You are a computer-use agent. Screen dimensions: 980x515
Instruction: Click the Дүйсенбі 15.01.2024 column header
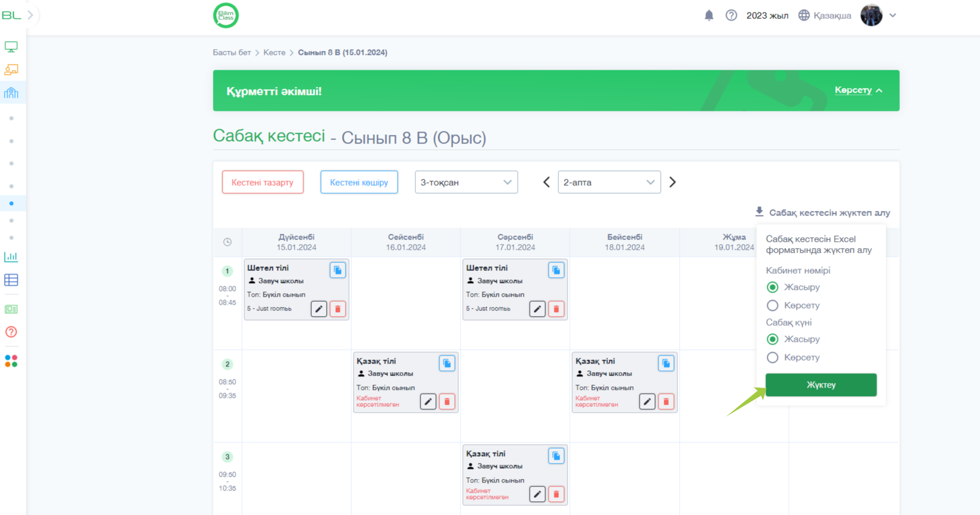[296, 242]
